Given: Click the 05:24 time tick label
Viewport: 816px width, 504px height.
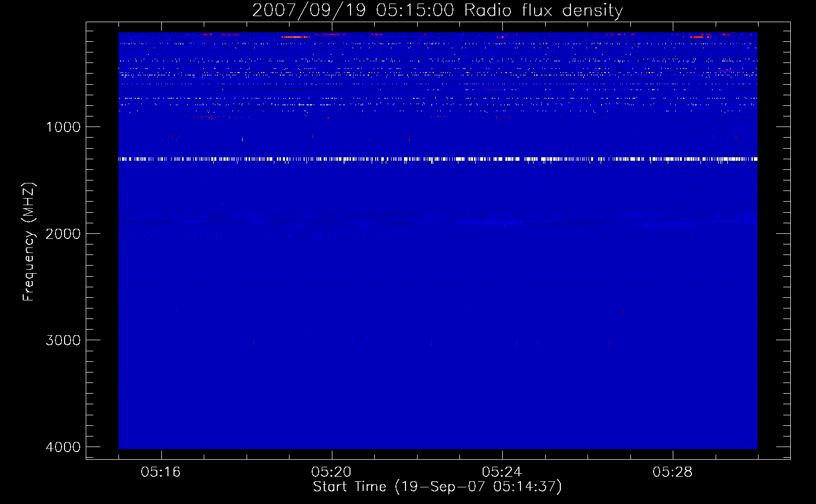Looking at the screenshot, I should click(502, 472).
